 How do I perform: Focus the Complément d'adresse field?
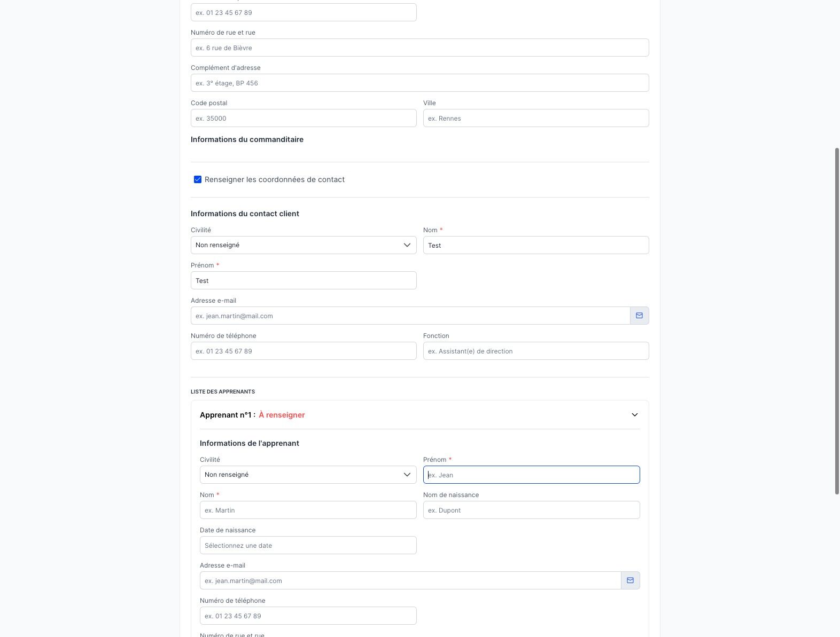coord(419,83)
